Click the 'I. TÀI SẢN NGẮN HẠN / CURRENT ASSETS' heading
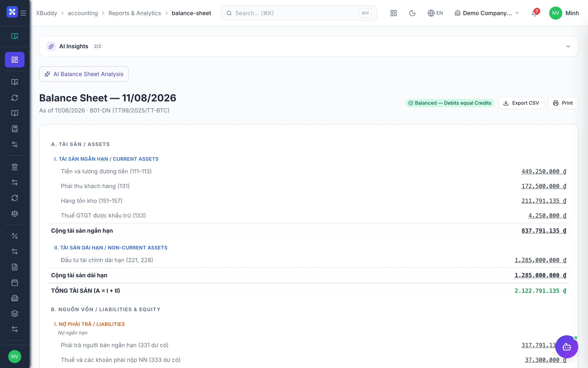The image size is (588, 368). [106, 159]
